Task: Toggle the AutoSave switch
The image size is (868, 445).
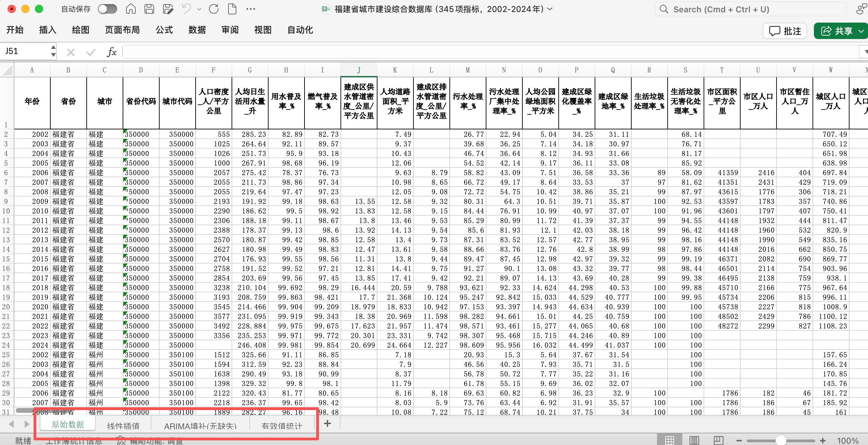Action: [107, 9]
